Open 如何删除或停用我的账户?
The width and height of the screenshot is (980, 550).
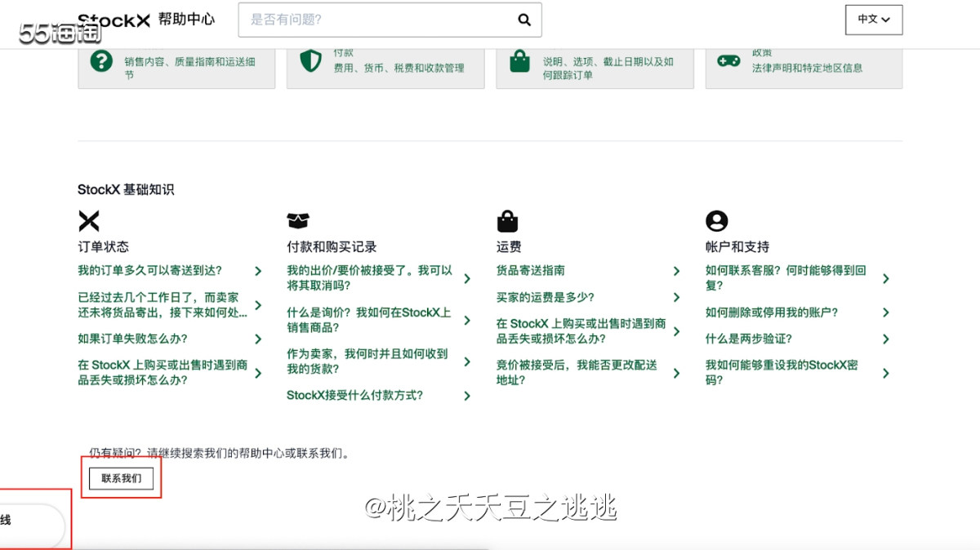[772, 312]
